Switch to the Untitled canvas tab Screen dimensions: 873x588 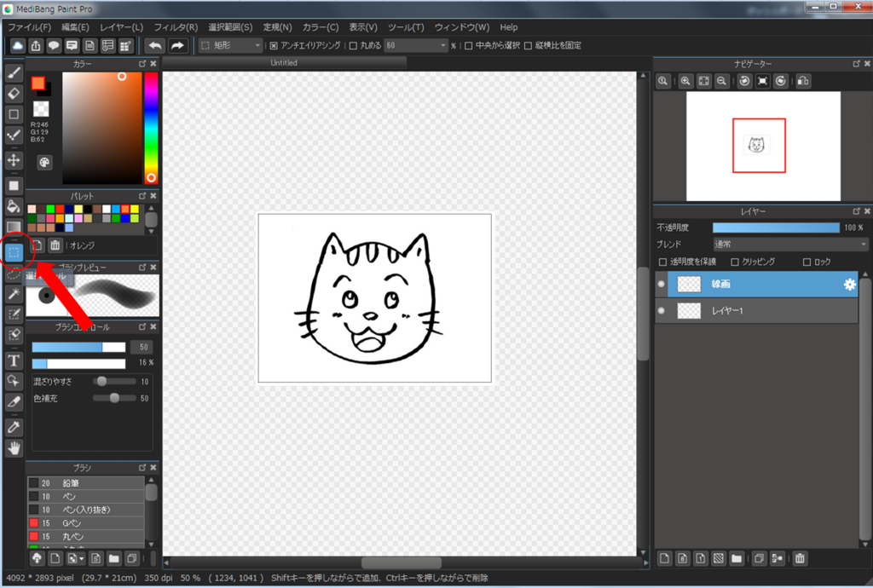[284, 63]
